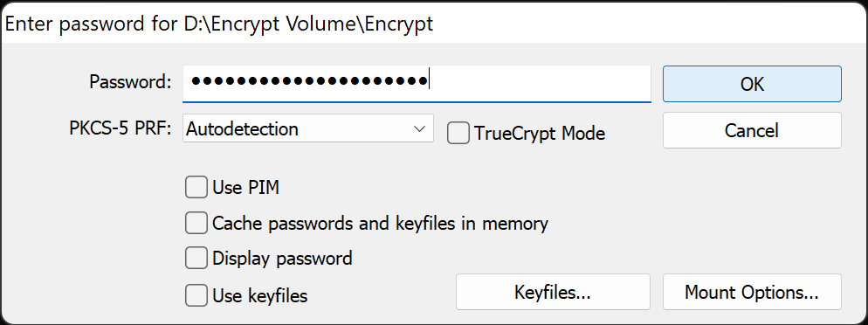Check Cache passwords and keyfiles in memory box
The image size is (868, 325).
click(x=196, y=223)
